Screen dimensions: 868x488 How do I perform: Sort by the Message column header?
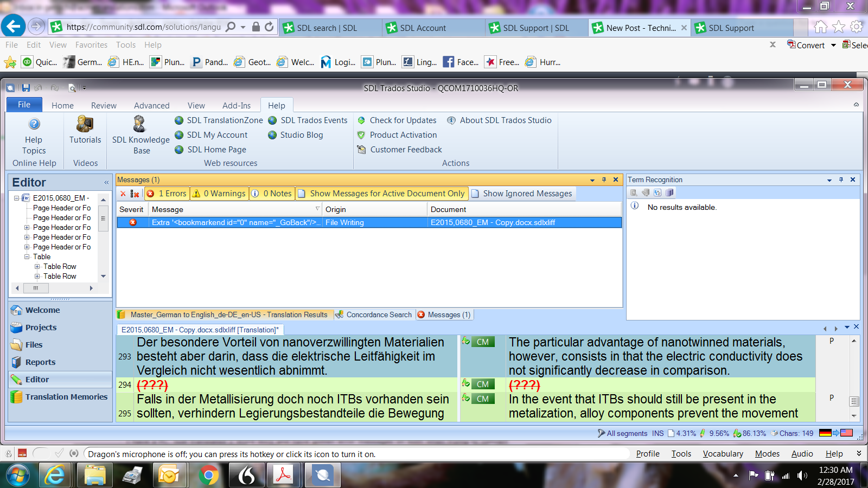[235, 209]
